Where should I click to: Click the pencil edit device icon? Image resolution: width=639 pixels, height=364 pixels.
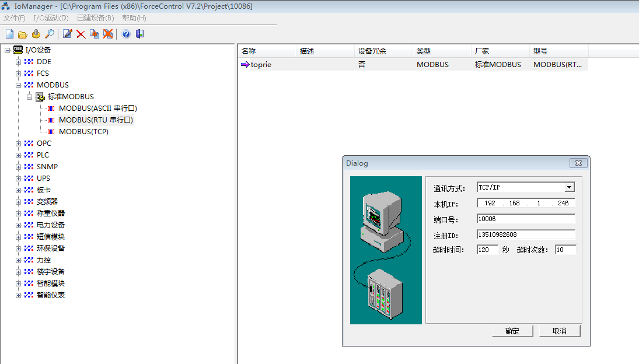coord(67,34)
